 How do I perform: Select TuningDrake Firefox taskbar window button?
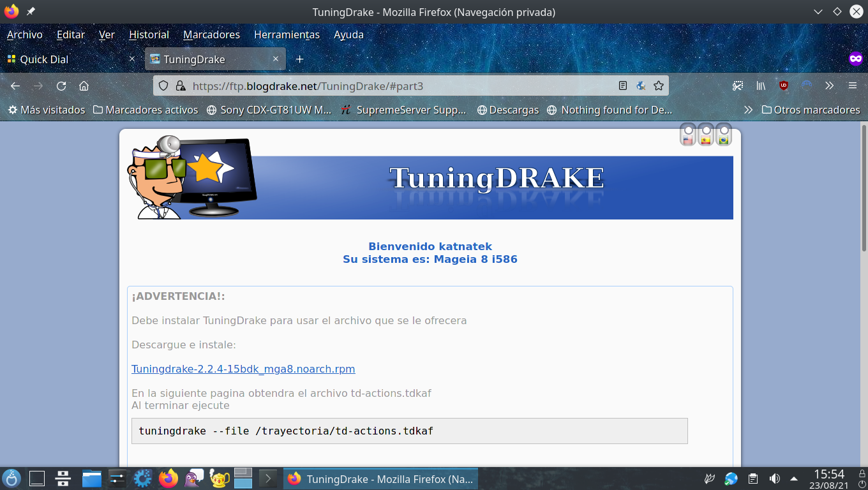pyautogui.click(x=380, y=479)
